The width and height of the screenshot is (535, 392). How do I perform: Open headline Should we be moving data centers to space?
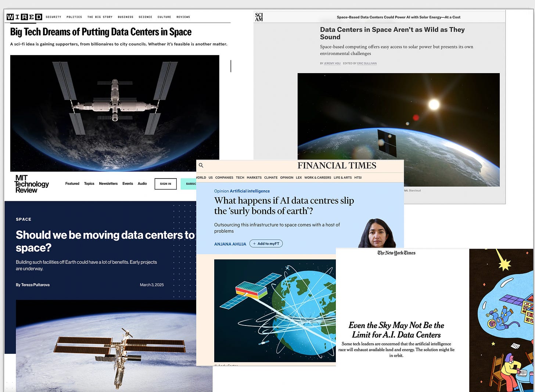(x=105, y=241)
